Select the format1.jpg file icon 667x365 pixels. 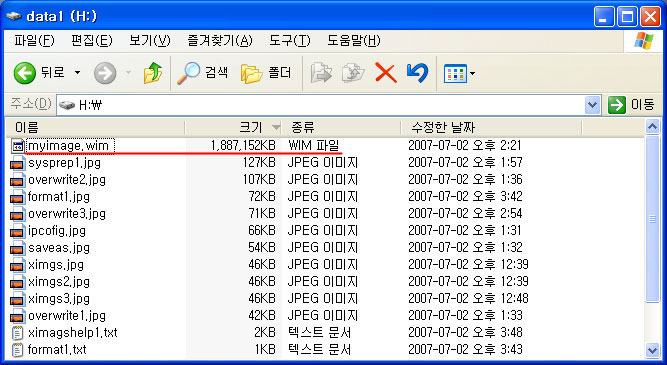(x=17, y=197)
